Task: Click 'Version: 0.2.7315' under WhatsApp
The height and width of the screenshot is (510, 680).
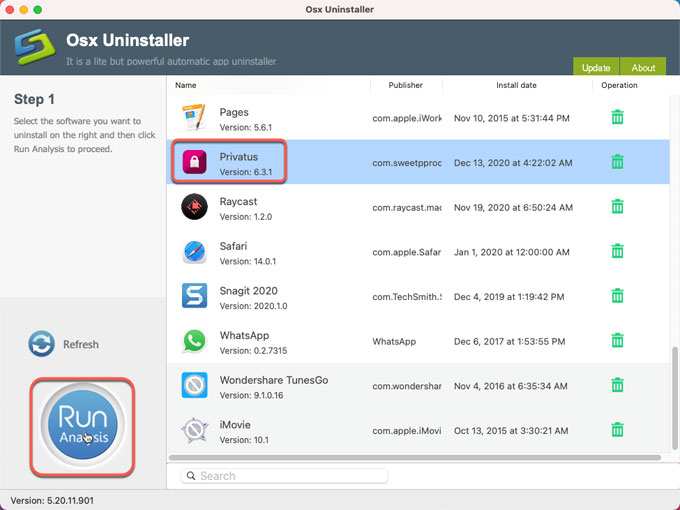Action: click(253, 351)
